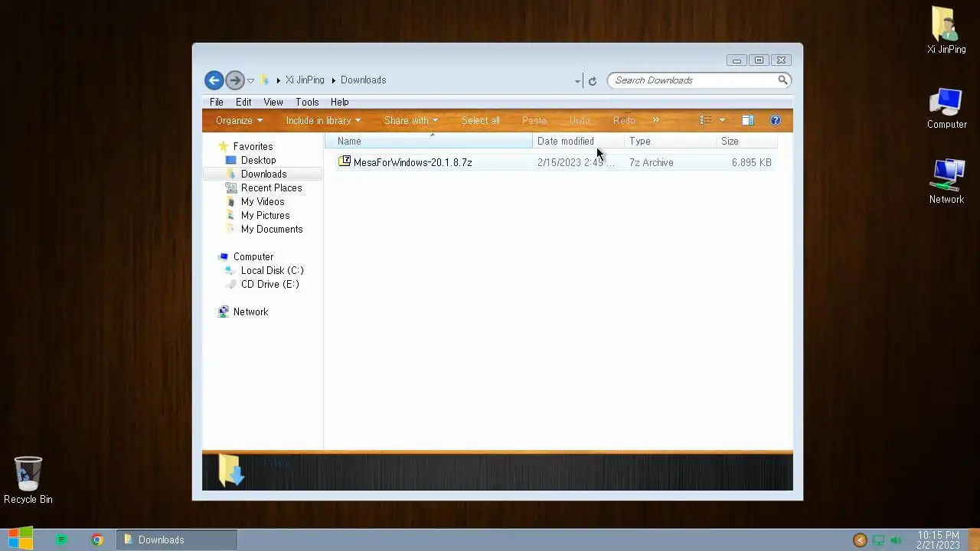
Task: Click the 7z archive file icon
Action: pos(345,161)
